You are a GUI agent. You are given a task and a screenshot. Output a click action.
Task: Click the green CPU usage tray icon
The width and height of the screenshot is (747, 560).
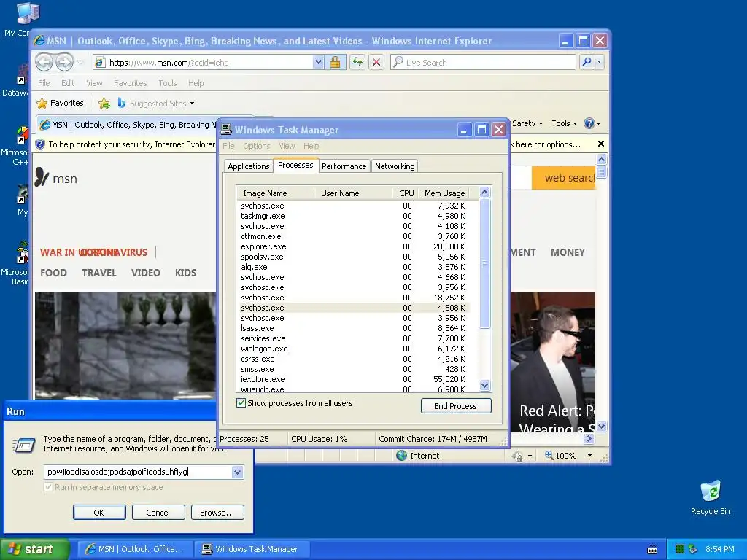click(680, 549)
